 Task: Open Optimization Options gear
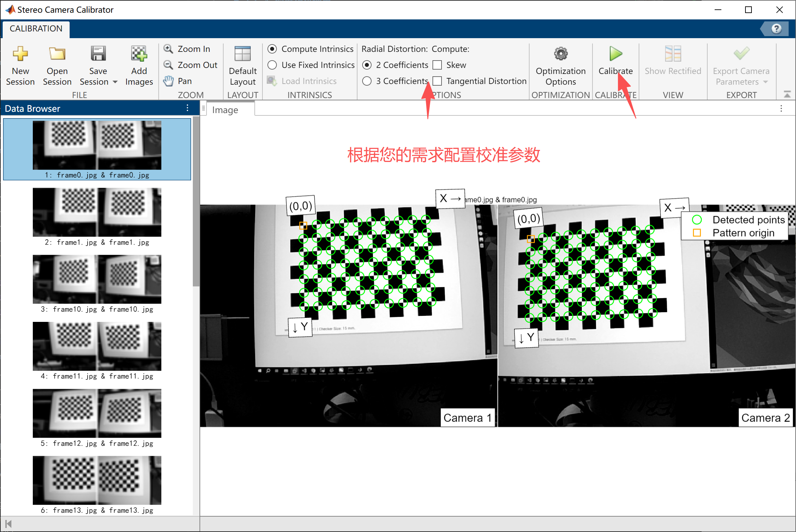pos(560,54)
